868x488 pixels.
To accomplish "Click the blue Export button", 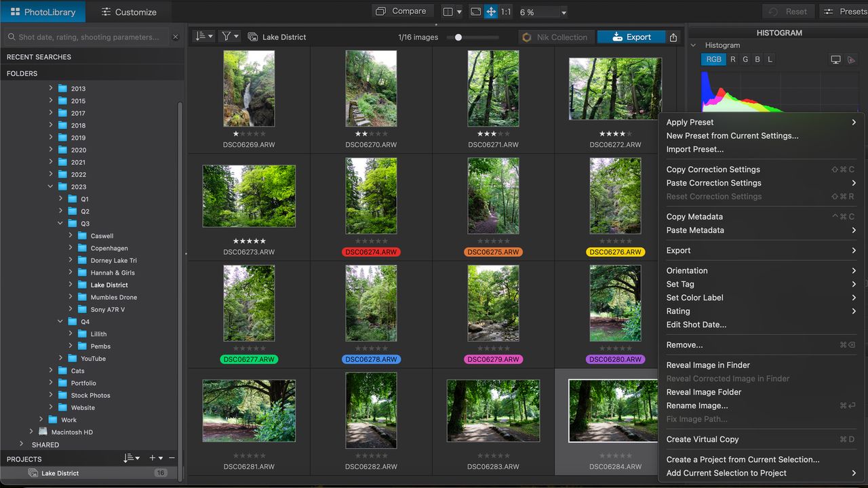I will click(x=631, y=37).
